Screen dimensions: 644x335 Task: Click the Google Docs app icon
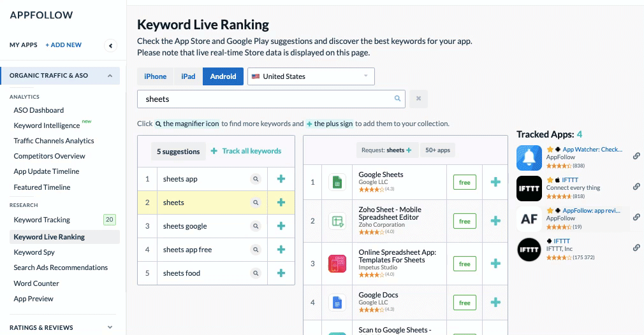point(337,303)
